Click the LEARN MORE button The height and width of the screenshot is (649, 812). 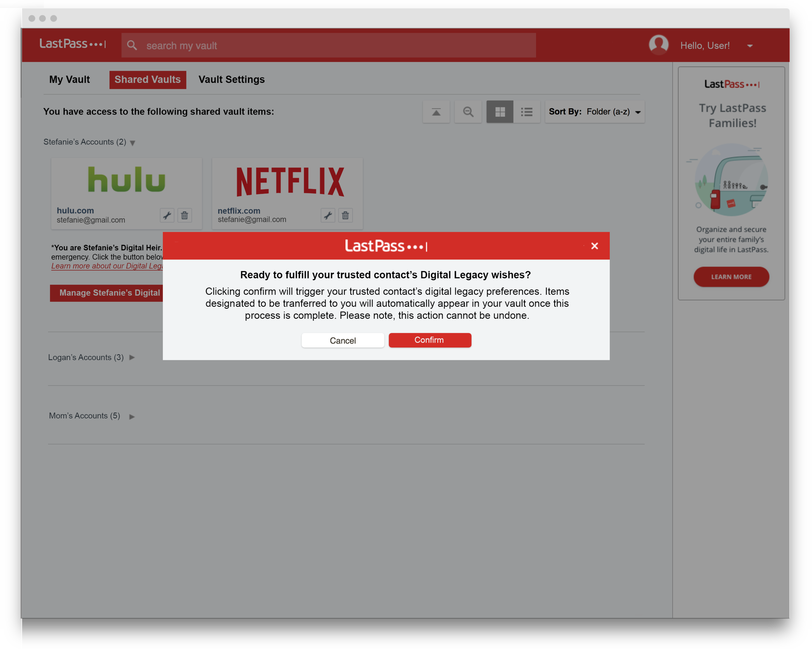(731, 277)
